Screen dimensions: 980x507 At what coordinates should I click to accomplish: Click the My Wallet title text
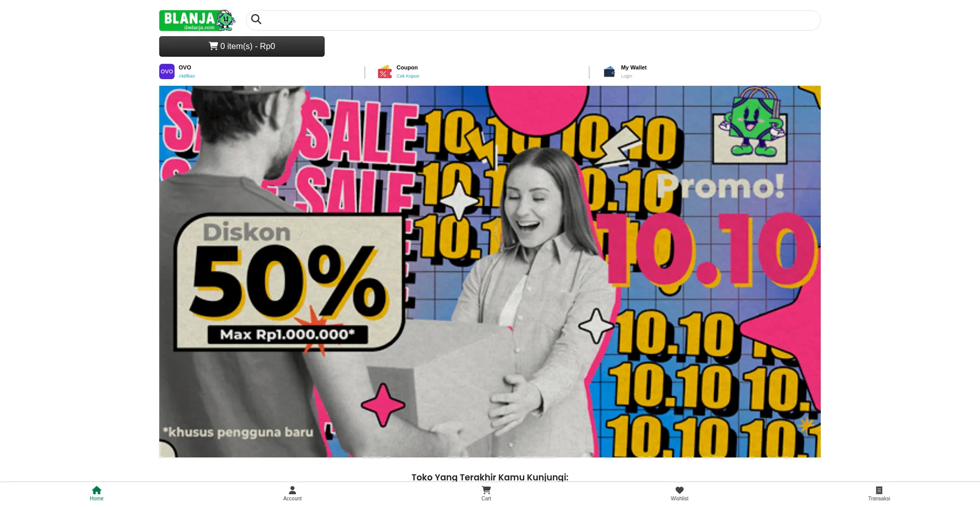coord(633,67)
